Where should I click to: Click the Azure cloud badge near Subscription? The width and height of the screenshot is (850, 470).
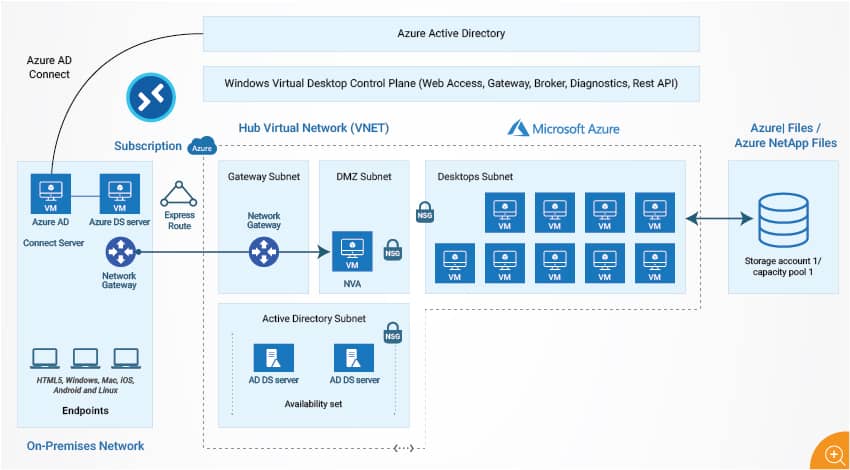(202, 145)
